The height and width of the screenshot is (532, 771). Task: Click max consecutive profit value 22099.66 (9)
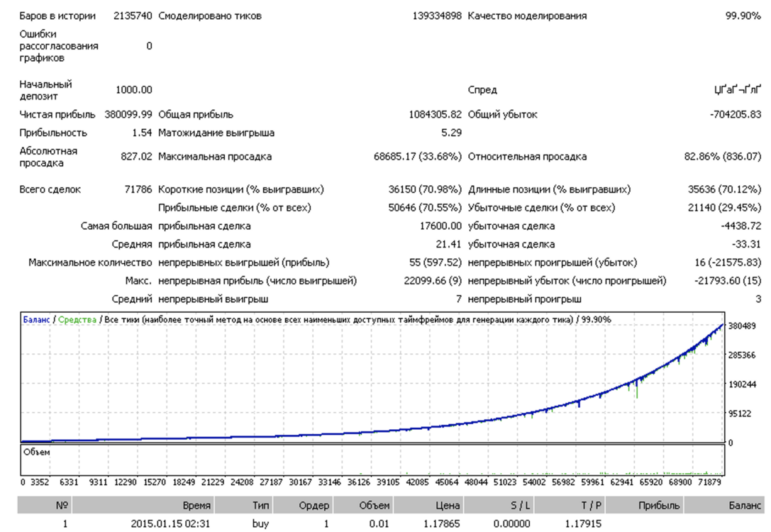click(x=433, y=281)
